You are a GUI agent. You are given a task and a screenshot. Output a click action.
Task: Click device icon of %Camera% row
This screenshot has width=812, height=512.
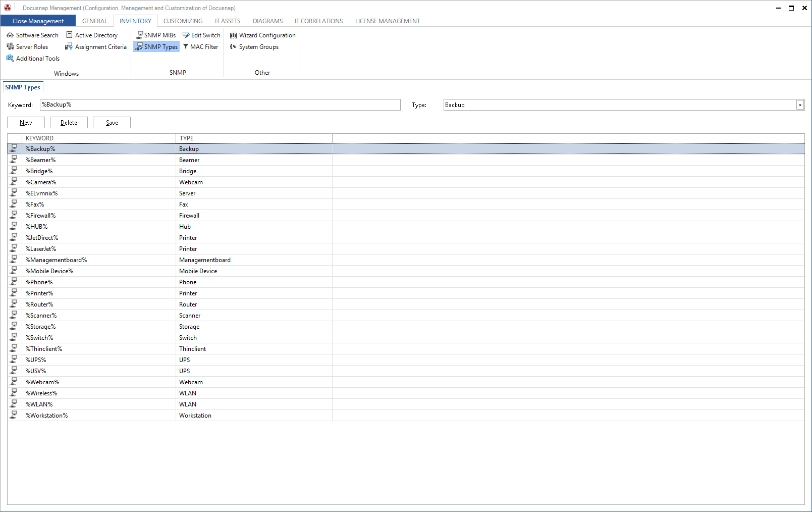click(x=14, y=182)
